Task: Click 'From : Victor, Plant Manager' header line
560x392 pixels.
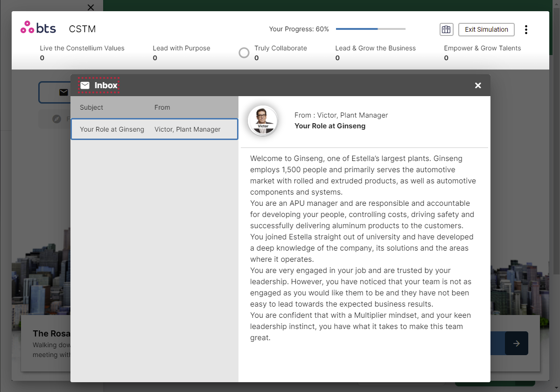Action: tap(341, 115)
